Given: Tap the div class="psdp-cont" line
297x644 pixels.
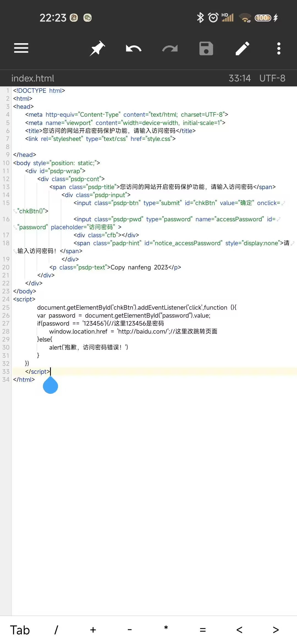Looking at the screenshot, I should pos(71,179).
